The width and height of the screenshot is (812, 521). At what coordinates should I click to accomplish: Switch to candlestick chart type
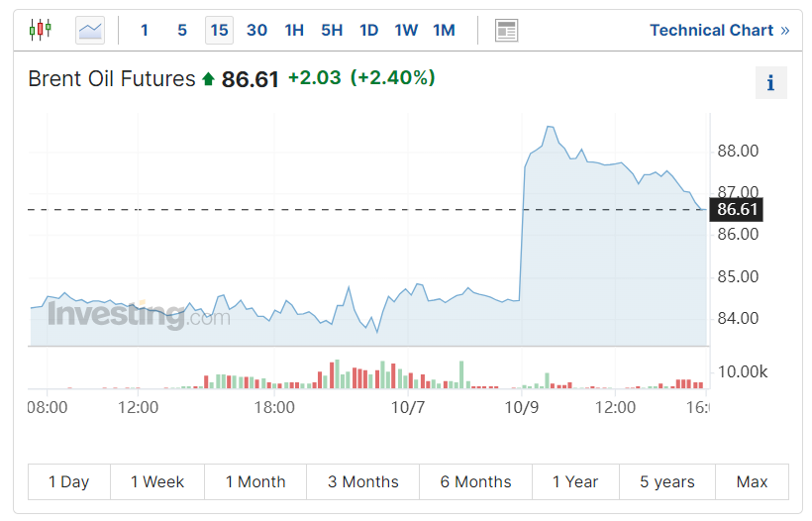pos(40,30)
